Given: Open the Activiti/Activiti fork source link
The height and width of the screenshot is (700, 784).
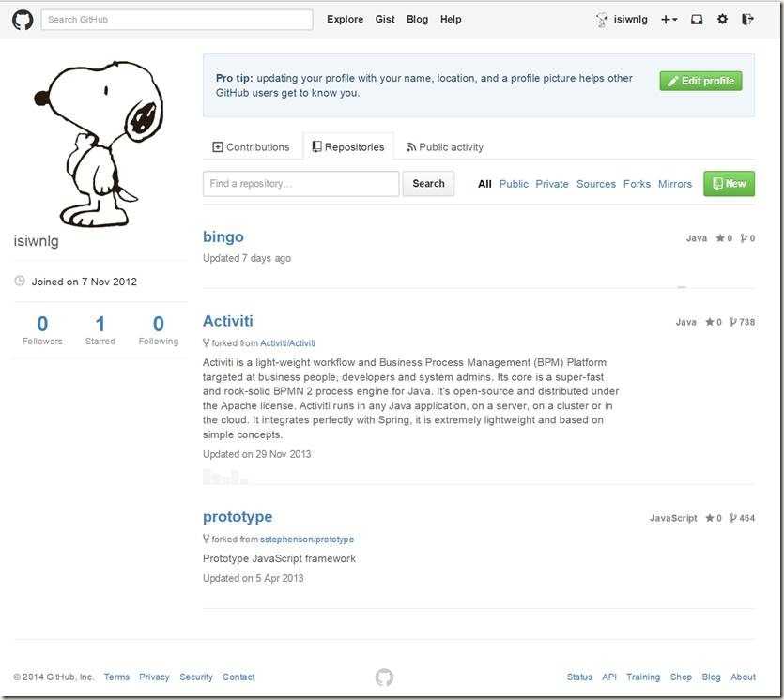Looking at the screenshot, I should 287,343.
